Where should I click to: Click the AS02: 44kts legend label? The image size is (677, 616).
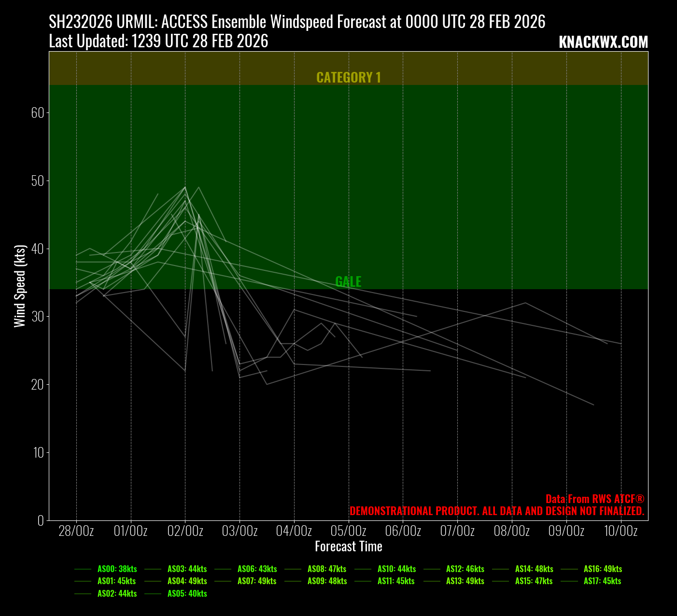pyautogui.click(x=117, y=594)
